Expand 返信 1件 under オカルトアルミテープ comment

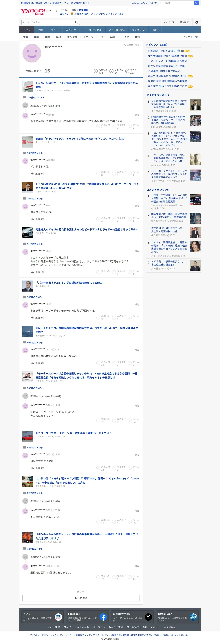[x=37, y=272]
